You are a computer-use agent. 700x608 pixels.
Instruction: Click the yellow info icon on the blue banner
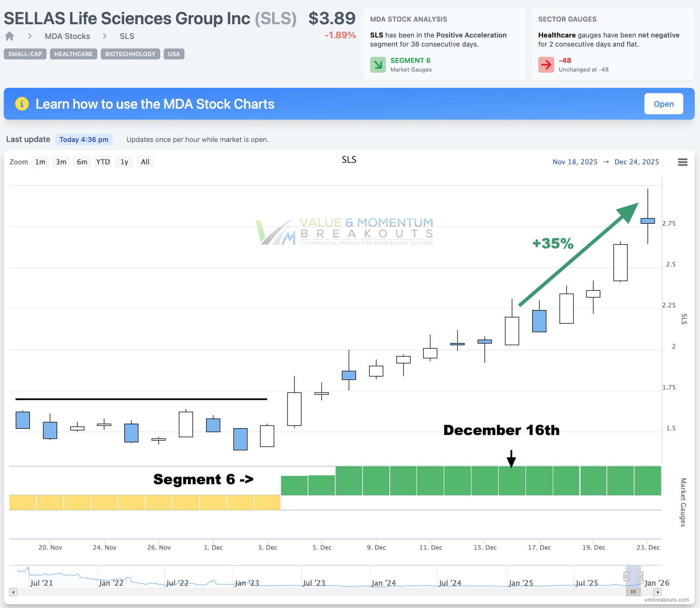[x=22, y=104]
